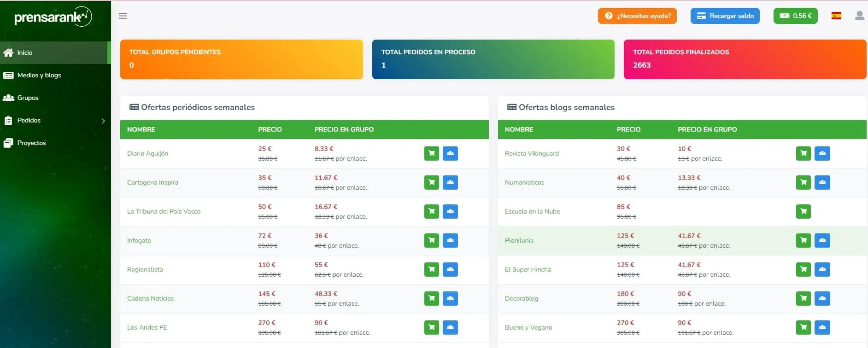The height and width of the screenshot is (348, 868).
Task: Click the Total grupos pendientes card
Action: pos(241,59)
